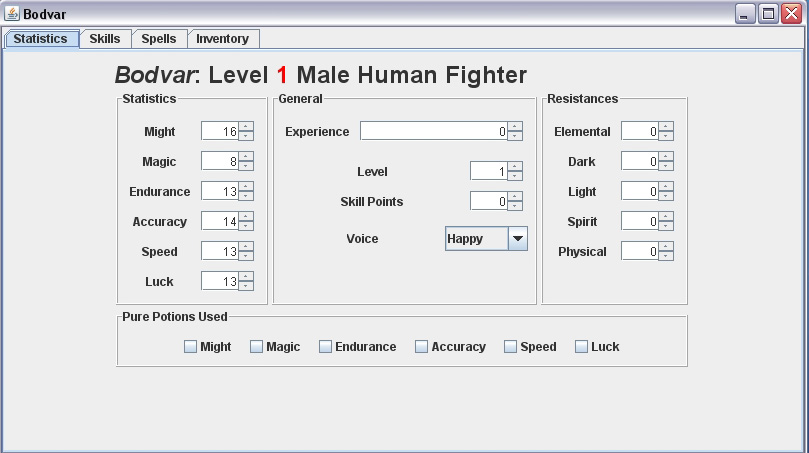Screen dimensions: 809x453
Task: Click the Level value field
Action: 489,171
